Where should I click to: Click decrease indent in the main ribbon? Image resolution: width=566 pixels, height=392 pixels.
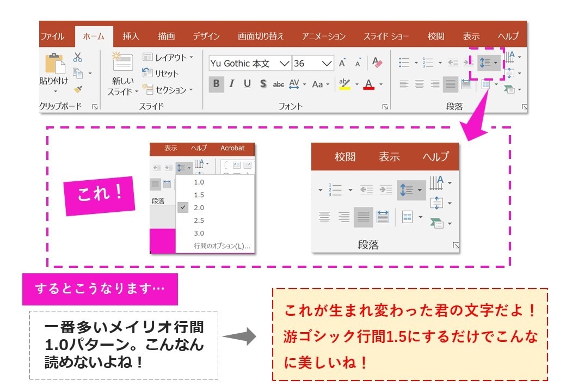(453, 63)
